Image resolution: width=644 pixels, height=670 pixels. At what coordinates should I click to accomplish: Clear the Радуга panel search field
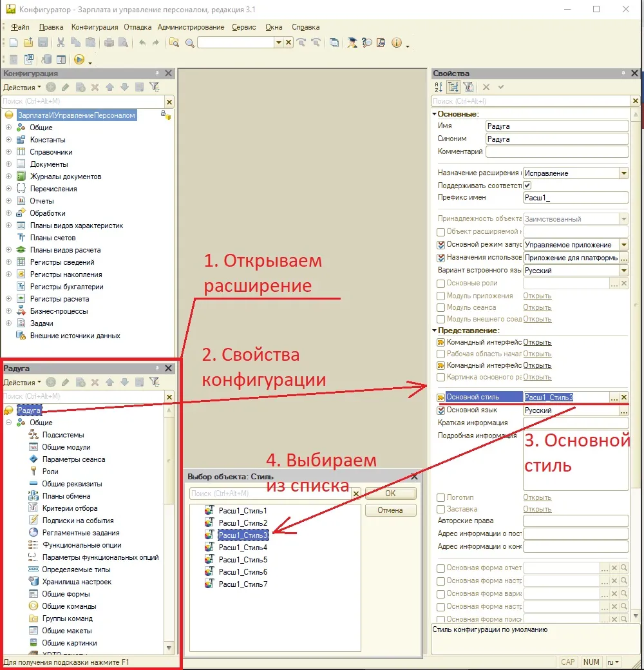tap(169, 397)
